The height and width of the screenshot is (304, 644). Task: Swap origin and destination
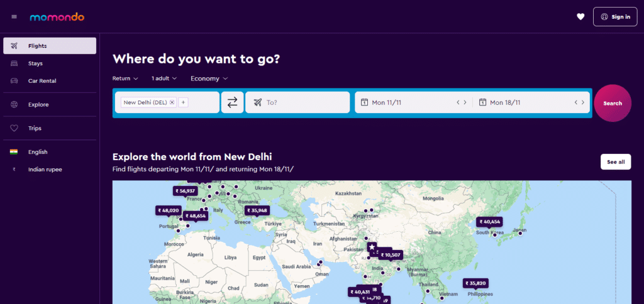pyautogui.click(x=233, y=102)
